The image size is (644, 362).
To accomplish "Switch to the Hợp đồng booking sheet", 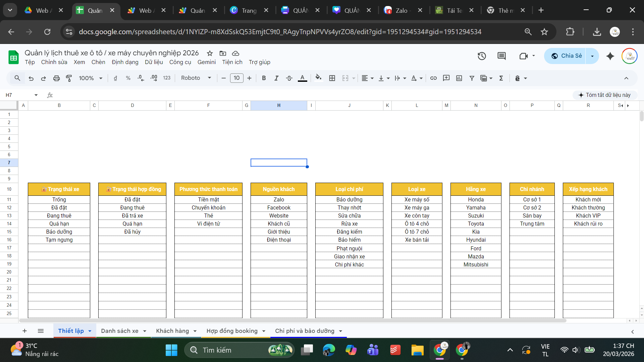I will point(232,331).
